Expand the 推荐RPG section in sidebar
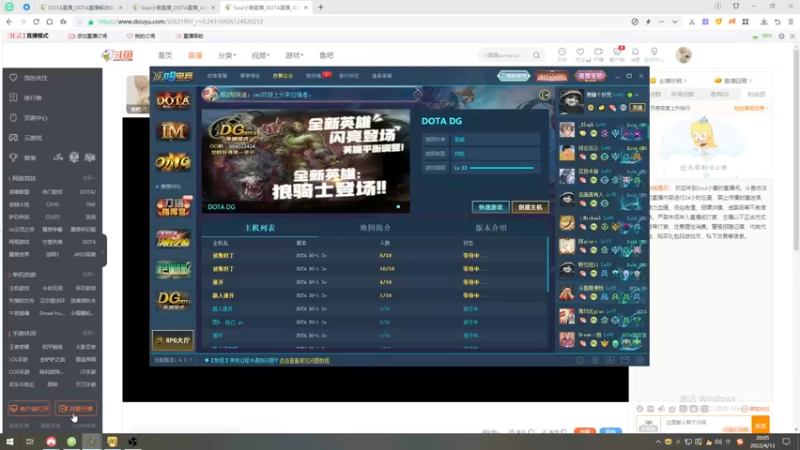The height and width of the screenshot is (450, 800). [x=168, y=186]
